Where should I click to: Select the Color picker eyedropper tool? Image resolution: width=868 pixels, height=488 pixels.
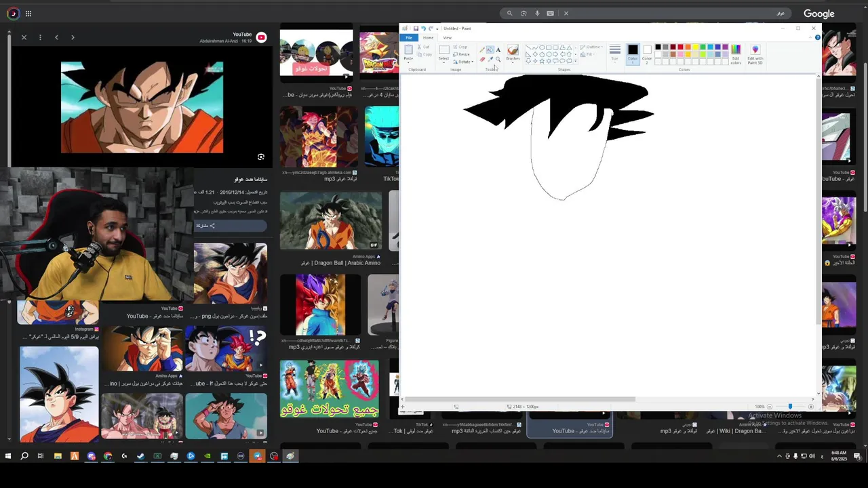tap(490, 59)
